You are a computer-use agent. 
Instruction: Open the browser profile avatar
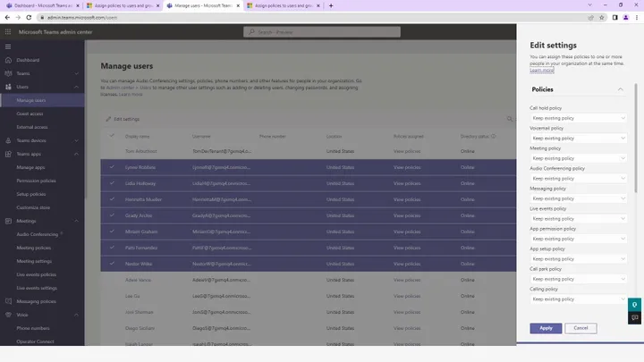(626, 17)
